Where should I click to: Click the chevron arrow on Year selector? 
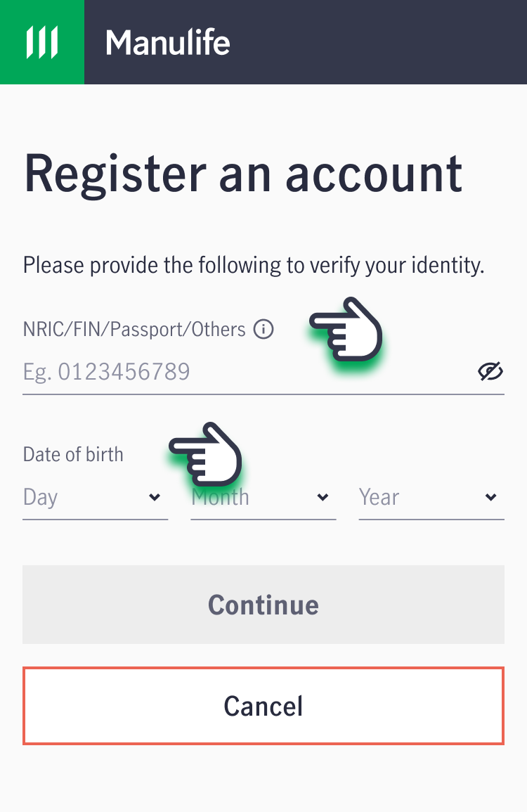point(490,498)
